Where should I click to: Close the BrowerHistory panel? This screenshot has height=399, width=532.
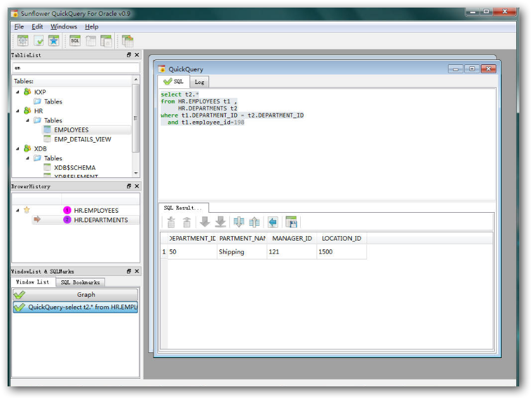click(136, 186)
